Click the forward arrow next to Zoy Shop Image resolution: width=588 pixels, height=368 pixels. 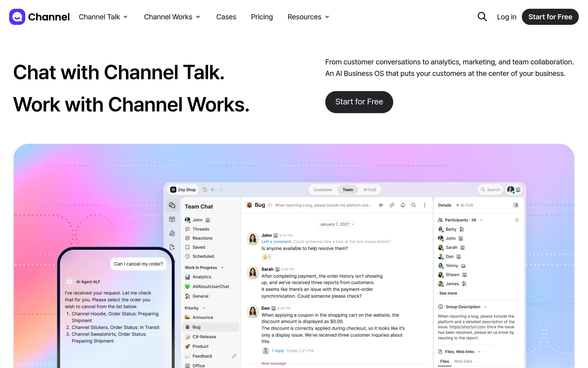point(221,190)
